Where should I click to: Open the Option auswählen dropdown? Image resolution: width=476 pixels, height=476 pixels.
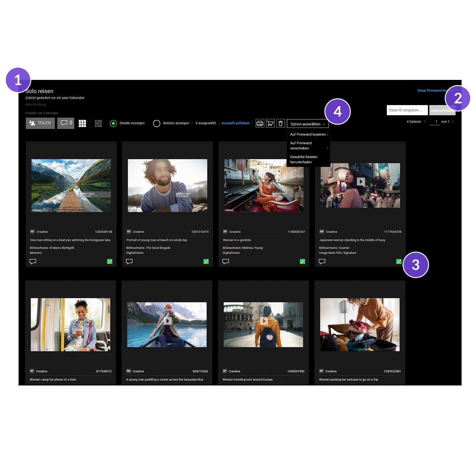pyautogui.click(x=308, y=124)
